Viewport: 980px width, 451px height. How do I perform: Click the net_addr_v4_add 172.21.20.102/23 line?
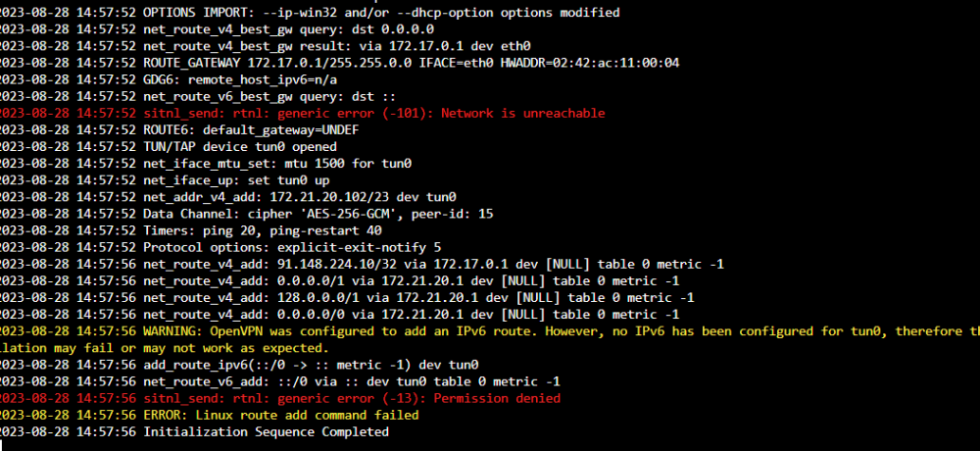tap(228, 198)
